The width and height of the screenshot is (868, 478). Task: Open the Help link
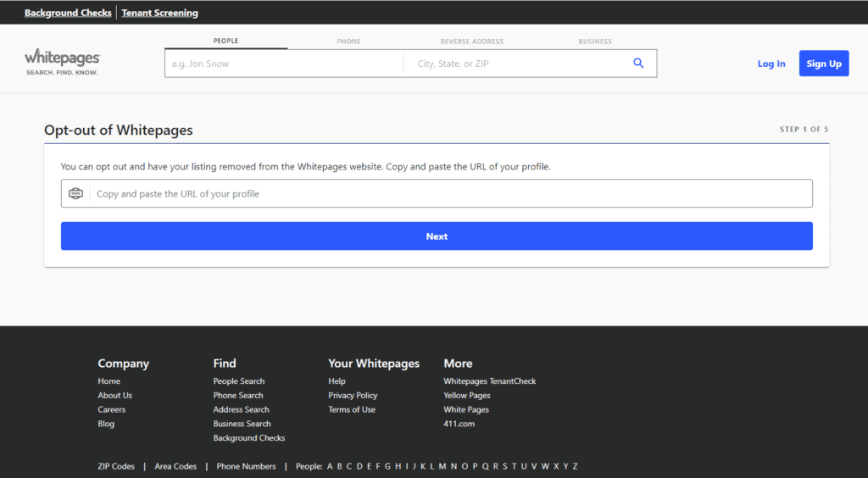click(x=337, y=381)
